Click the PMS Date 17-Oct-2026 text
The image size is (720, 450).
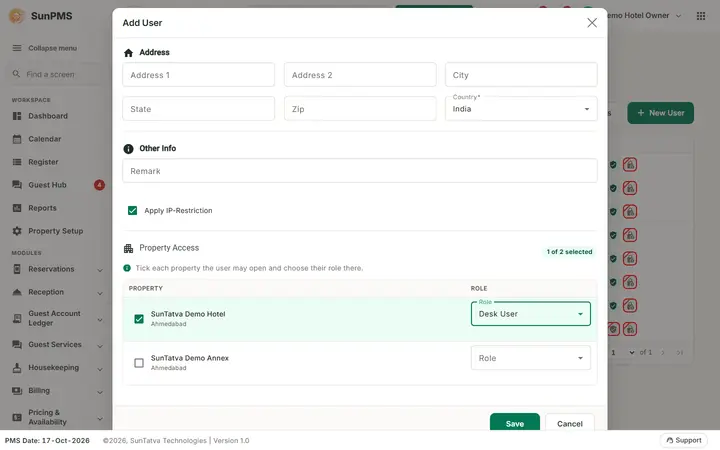click(47, 440)
